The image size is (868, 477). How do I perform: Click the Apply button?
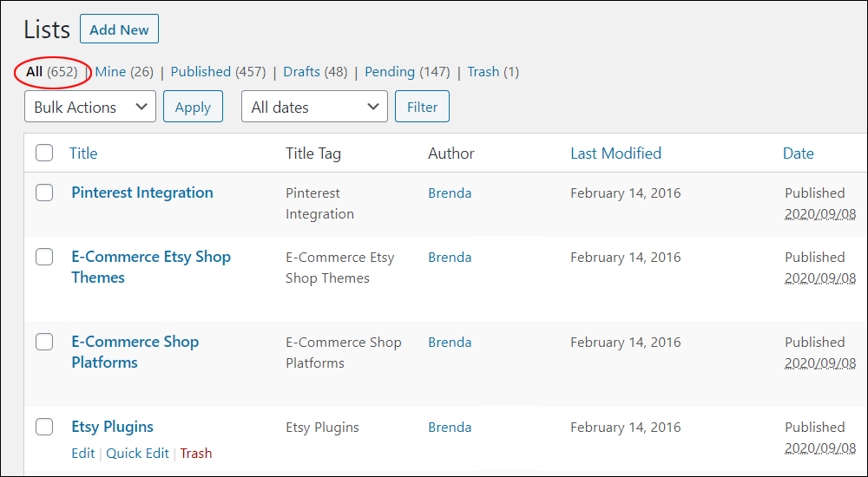193,107
